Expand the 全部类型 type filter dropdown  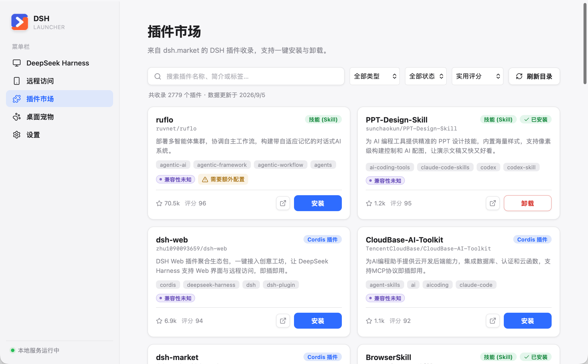375,76
